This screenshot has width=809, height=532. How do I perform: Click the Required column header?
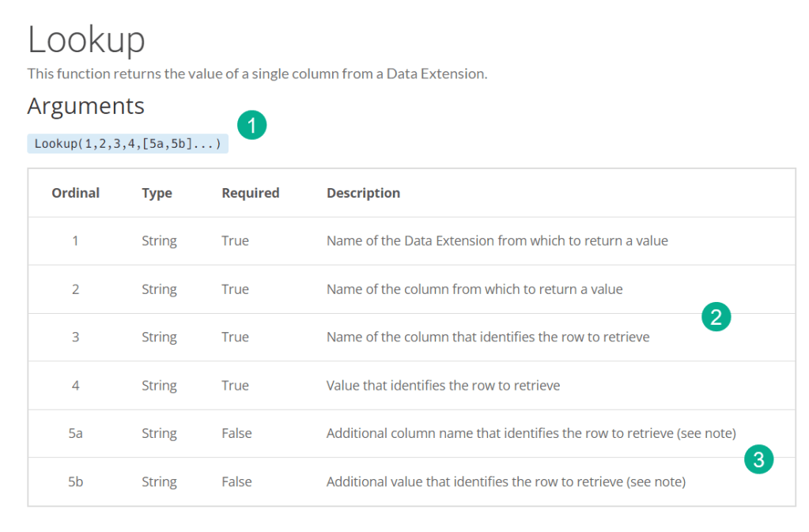250,193
